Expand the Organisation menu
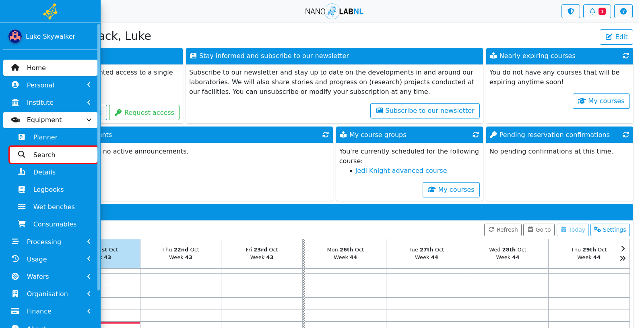 tap(50, 294)
